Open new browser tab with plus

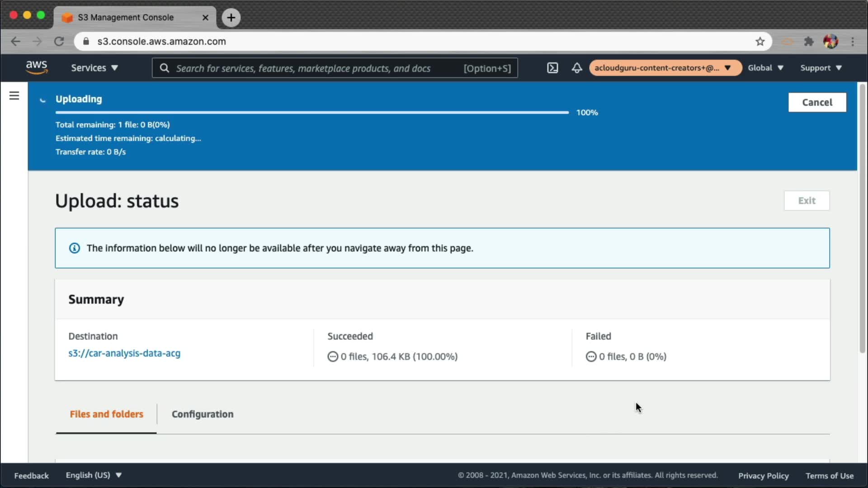[231, 18]
